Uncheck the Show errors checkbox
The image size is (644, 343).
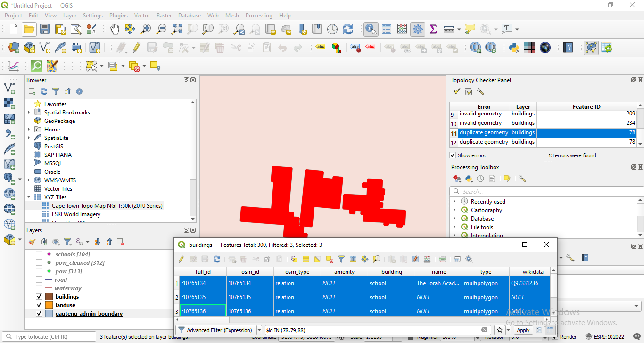click(453, 155)
